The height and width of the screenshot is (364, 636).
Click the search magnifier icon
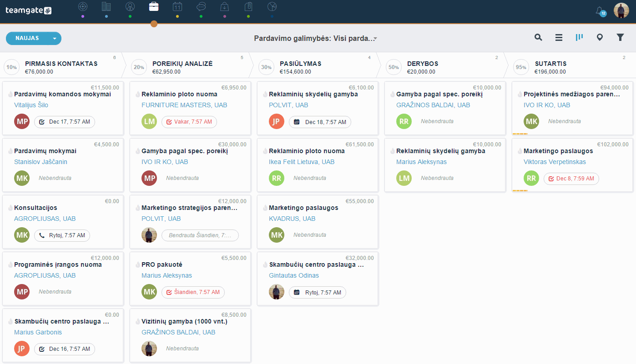click(x=538, y=38)
